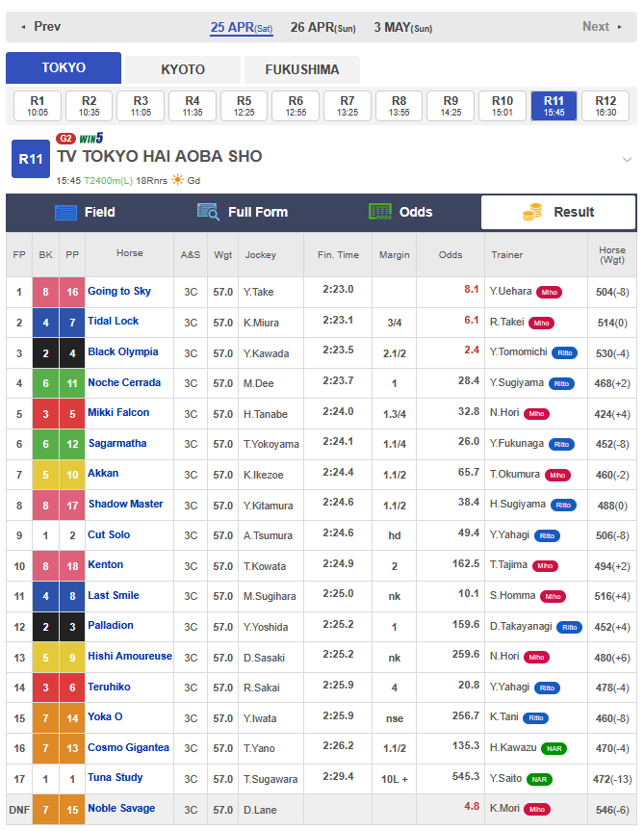Open race R9 at 14:25
Viewport: 644px width, 831px height.
pyautogui.click(x=451, y=106)
